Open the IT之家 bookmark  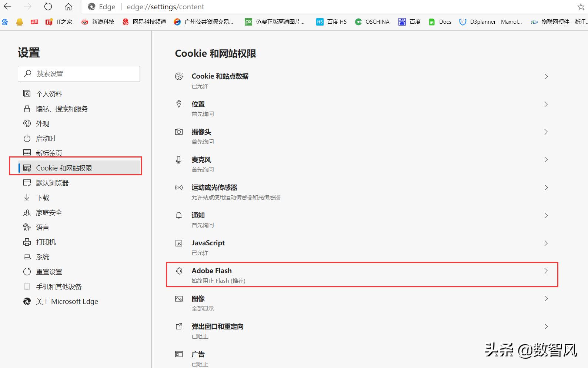tap(59, 22)
